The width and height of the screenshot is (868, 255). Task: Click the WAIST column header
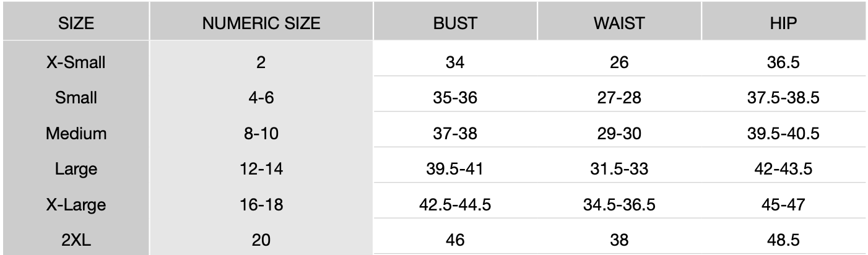619,24
